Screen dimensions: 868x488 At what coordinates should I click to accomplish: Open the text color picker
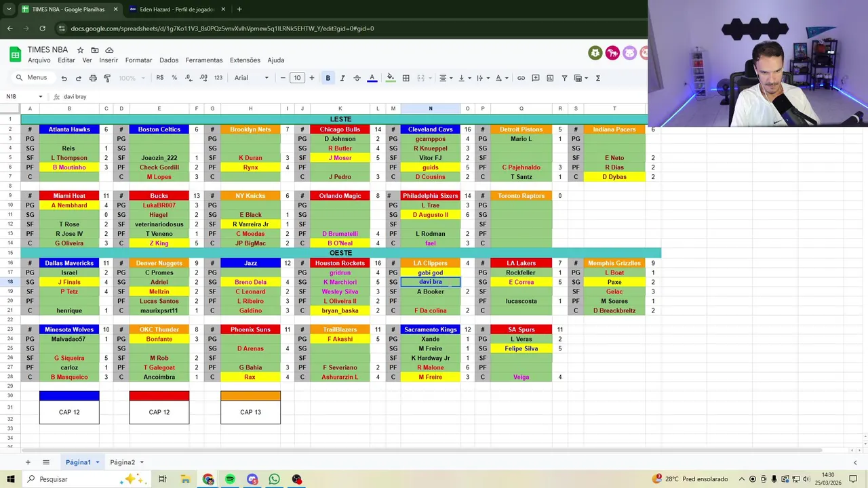372,78
